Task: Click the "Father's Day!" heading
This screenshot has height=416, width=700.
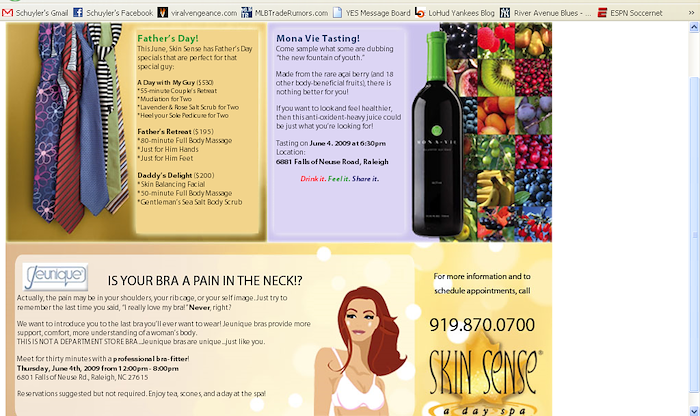Action: click(168, 38)
